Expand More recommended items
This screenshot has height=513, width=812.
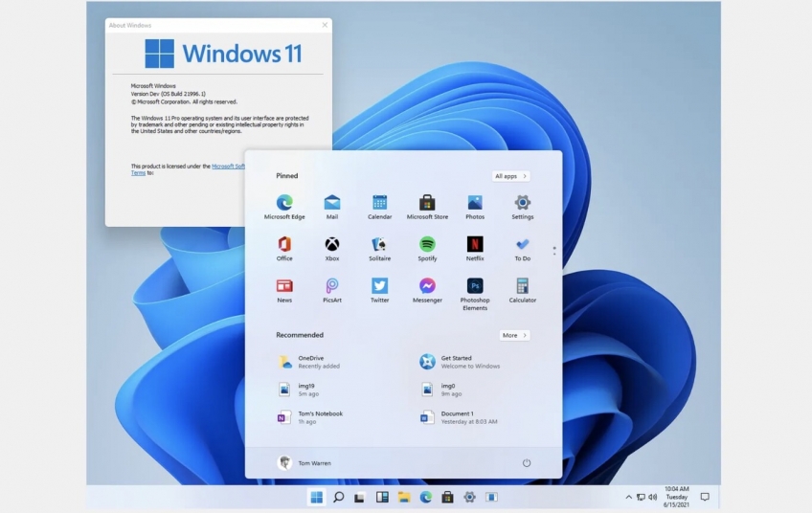(514, 335)
